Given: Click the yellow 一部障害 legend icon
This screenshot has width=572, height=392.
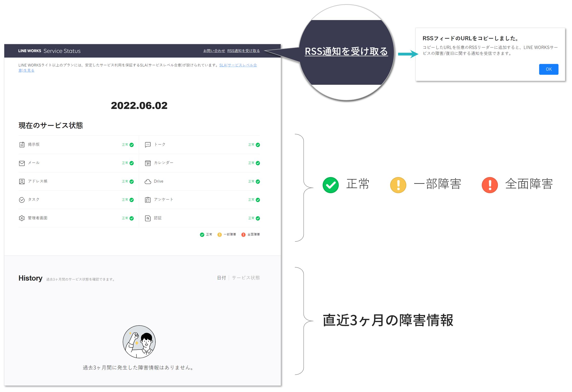Looking at the screenshot, I should (x=219, y=235).
